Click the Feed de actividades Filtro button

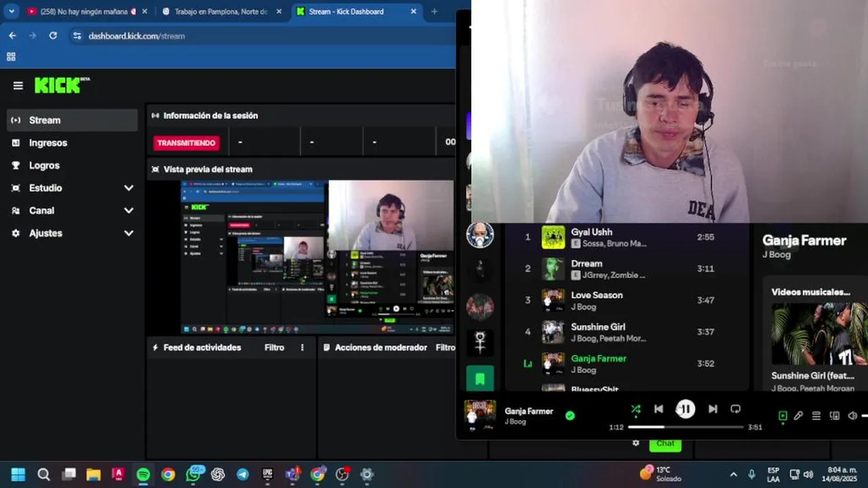274,347
